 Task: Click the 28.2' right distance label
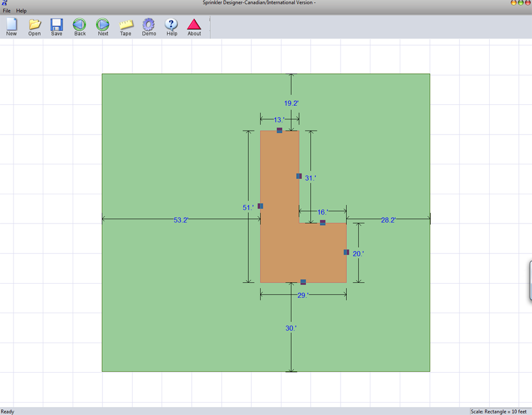click(x=388, y=220)
